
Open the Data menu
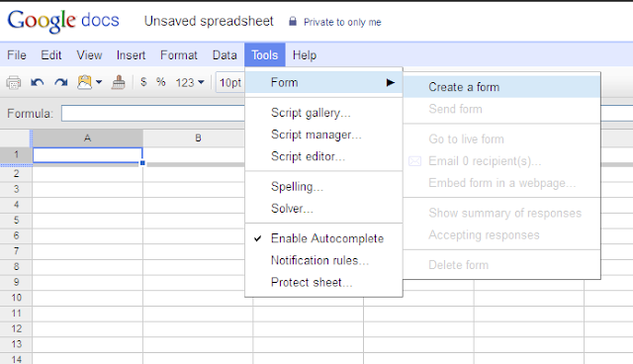click(225, 54)
